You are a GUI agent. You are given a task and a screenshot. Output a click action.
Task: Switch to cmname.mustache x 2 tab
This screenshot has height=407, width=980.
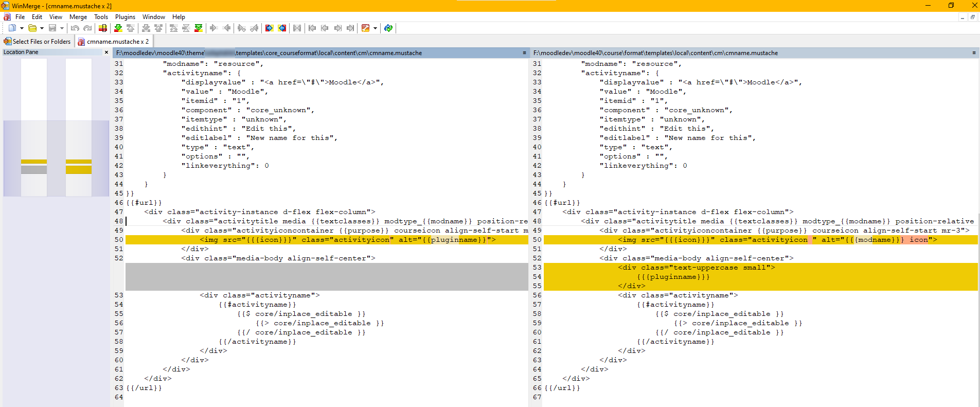(x=114, y=42)
